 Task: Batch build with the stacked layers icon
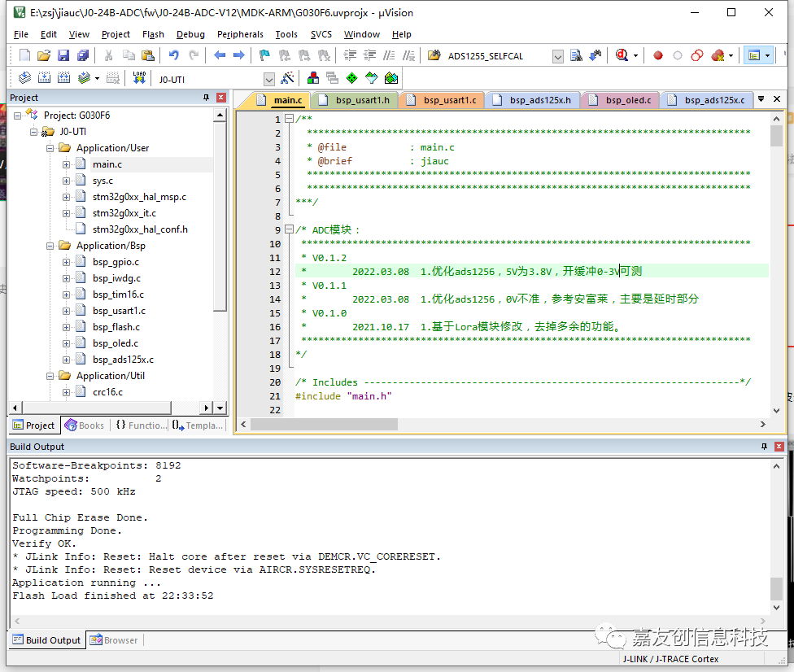pyautogui.click(x=84, y=78)
